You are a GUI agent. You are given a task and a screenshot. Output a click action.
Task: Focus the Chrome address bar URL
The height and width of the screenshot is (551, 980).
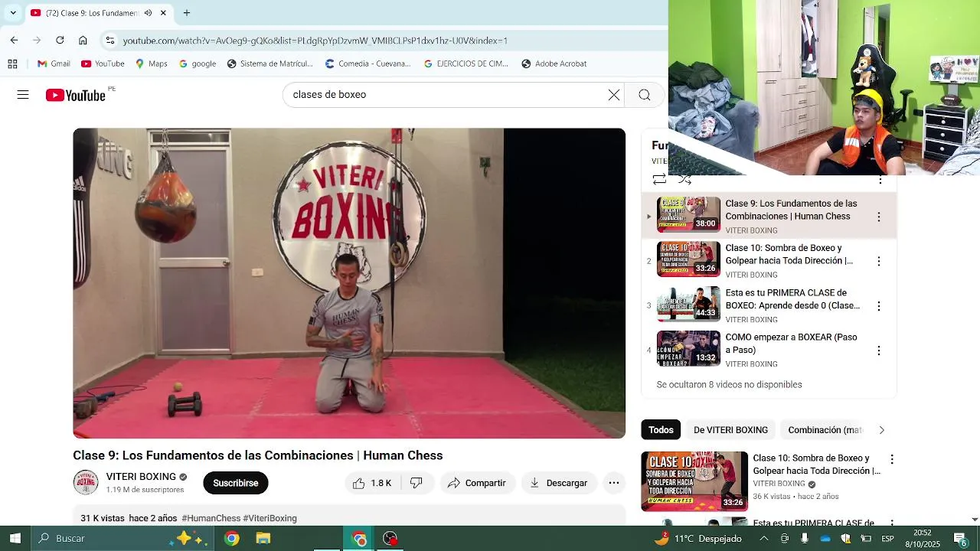[x=315, y=41]
